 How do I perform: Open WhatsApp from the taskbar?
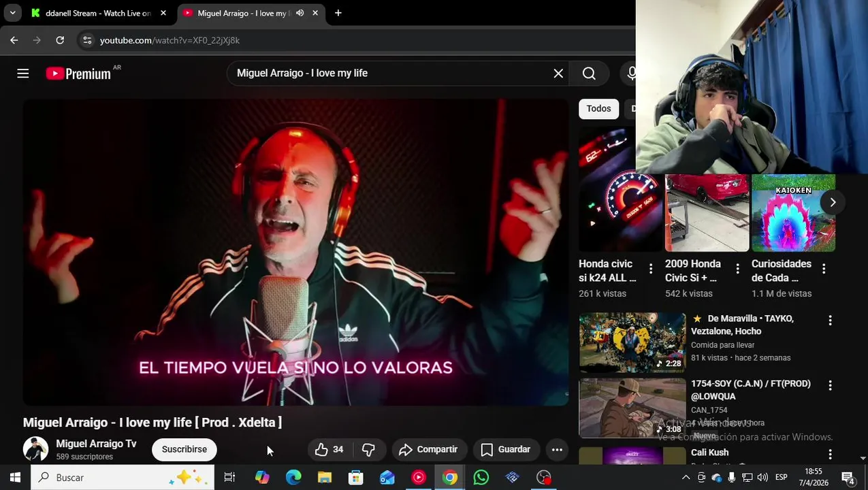click(481, 477)
